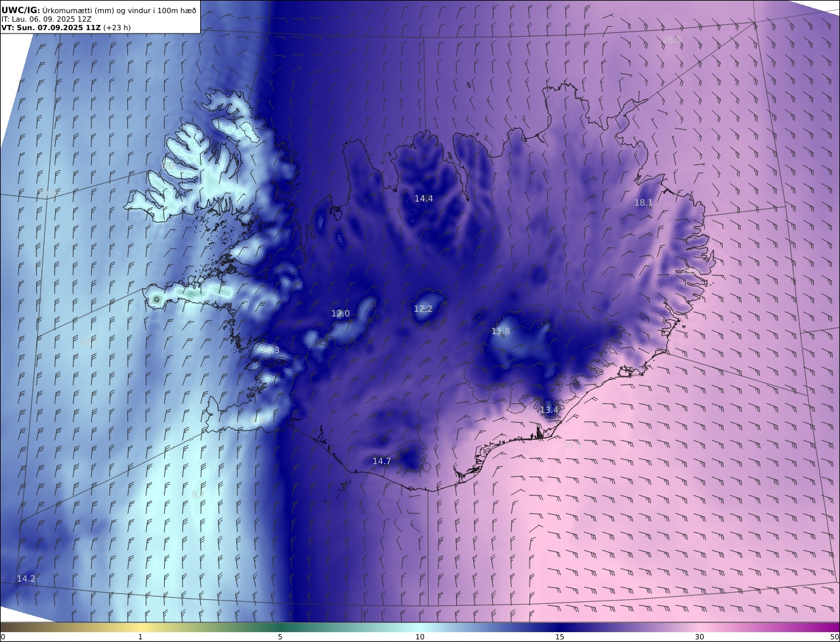The image size is (840, 642).
Task: Click the value label 12.0 on the map
Action: [341, 314]
